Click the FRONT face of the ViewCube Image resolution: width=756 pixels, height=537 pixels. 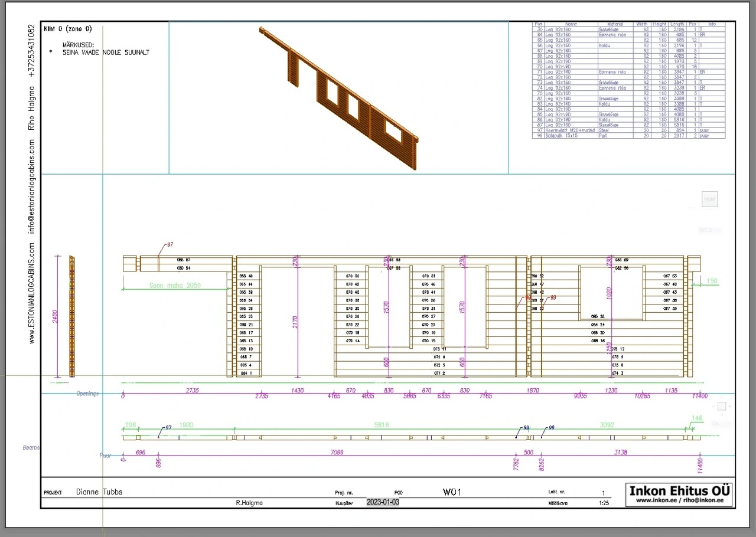pos(709,199)
